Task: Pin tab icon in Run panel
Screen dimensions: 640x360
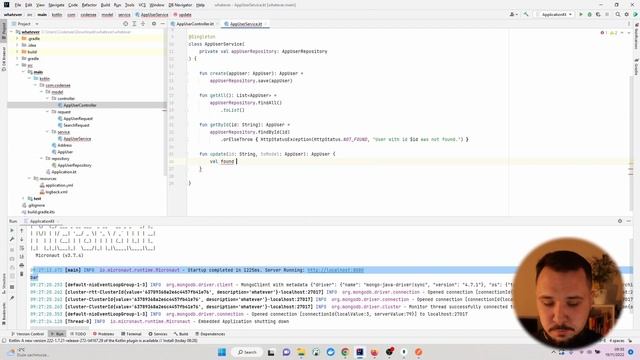Action: pyautogui.click(x=12, y=298)
